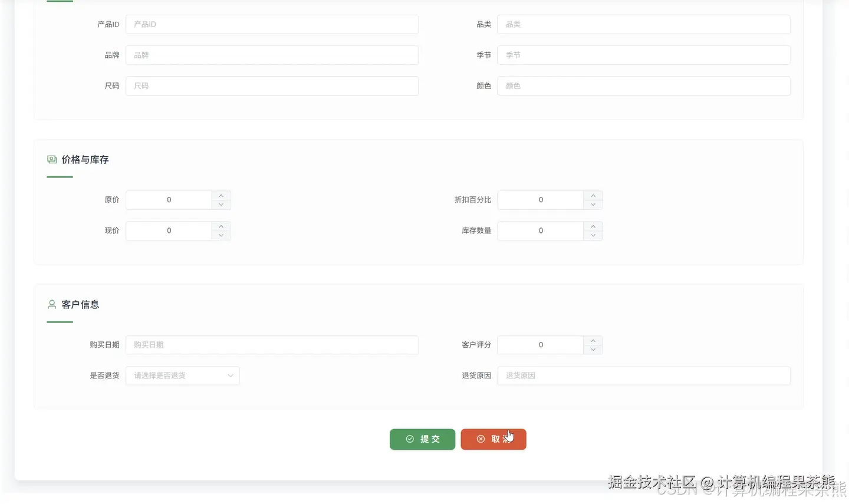Click the 尺码 input box
This screenshot has width=849, height=504.
pos(272,85)
